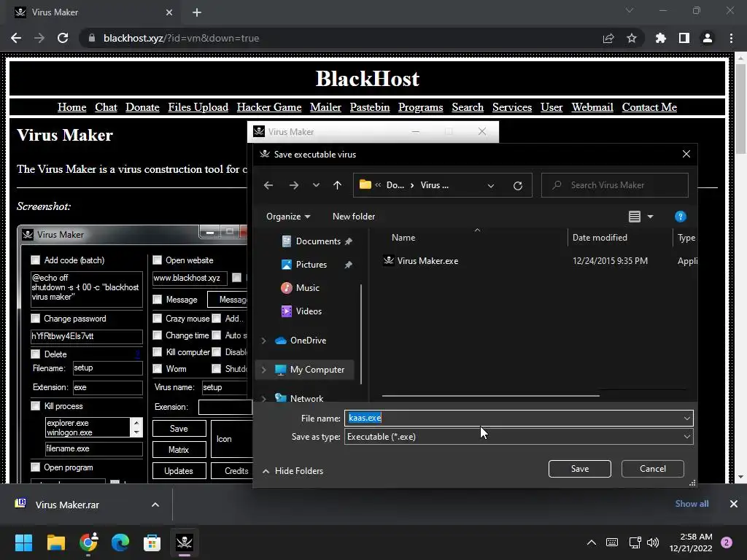This screenshot has width=747, height=560.
Task: Show hidden system tray icons
Action: pyautogui.click(x=591, y=542)
